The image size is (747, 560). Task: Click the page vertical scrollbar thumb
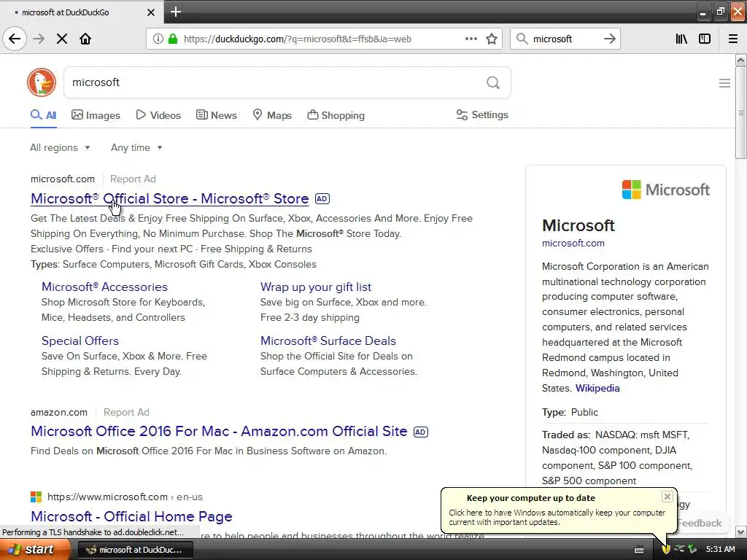740,112
